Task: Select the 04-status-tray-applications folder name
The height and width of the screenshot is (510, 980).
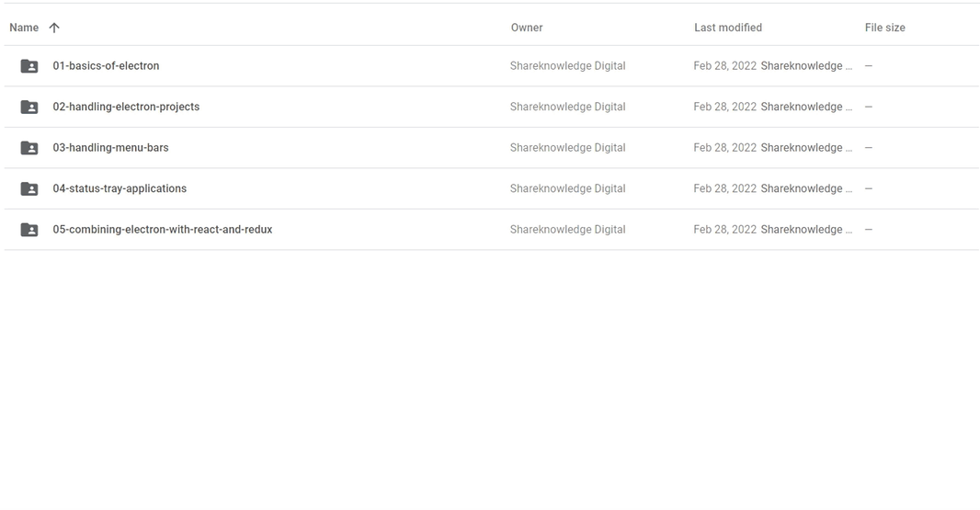Action: 120,188
